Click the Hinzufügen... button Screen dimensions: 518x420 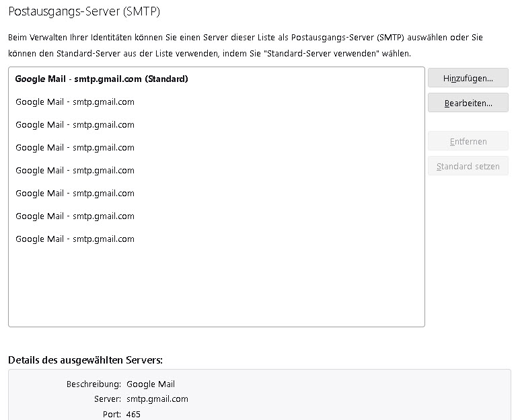point(468,78)
